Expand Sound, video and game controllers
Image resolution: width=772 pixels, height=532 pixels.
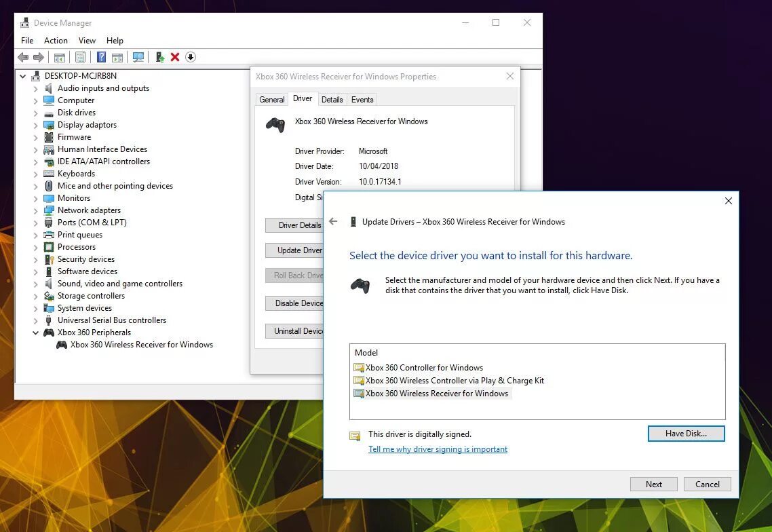(x=35, y=284)
